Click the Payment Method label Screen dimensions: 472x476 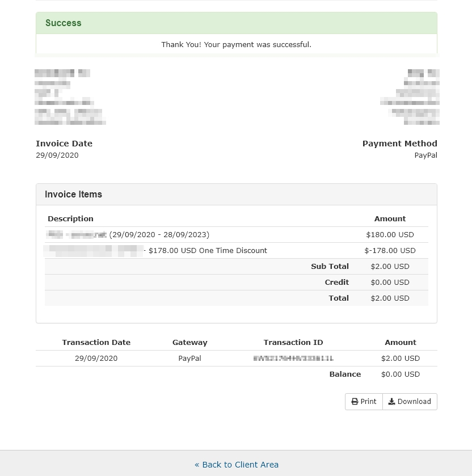pos(399,144)
